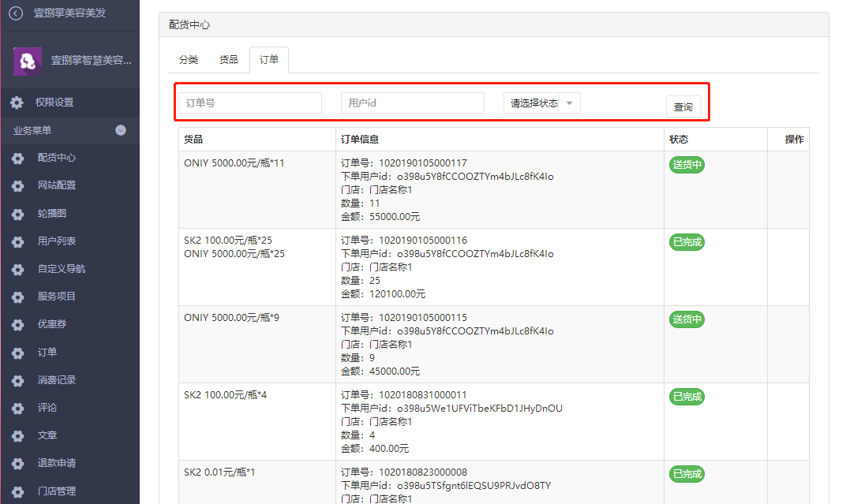Go to 配货中心 sidebar menu
The width and height of the screenshot is (846, 504).
click(57, 158)
